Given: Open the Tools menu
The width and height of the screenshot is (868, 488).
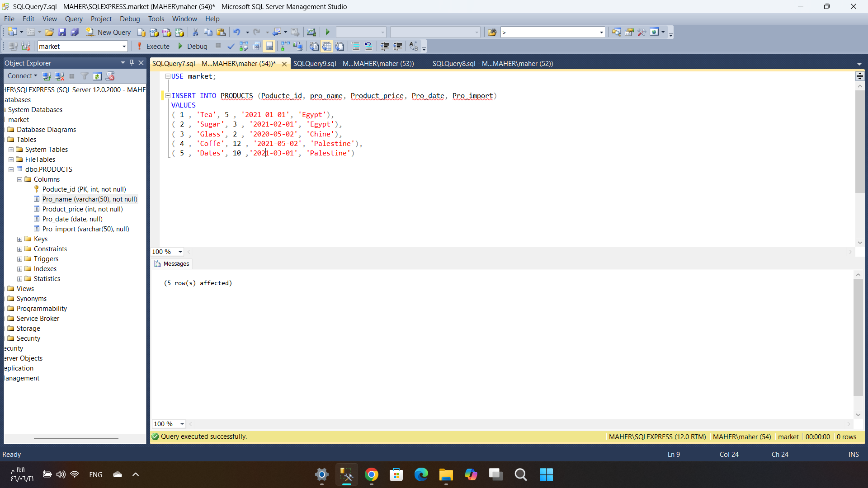Looking at the screenshot, I should (x=156, y=19).
